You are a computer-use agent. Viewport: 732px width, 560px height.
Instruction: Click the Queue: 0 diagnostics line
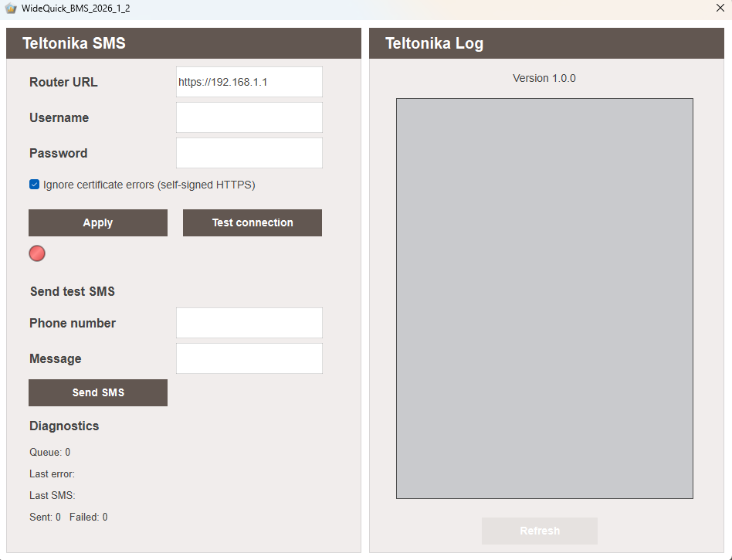point(50,452)
